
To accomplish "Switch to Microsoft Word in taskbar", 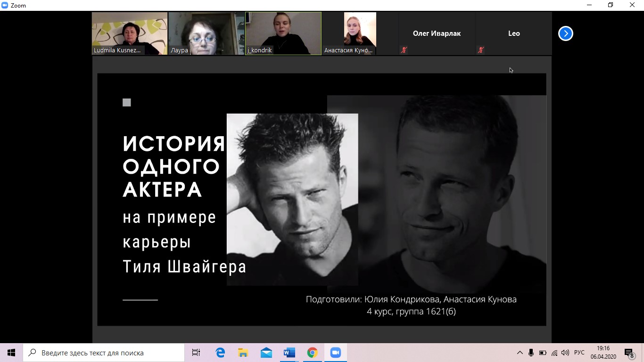I will (x=289, y=353).
